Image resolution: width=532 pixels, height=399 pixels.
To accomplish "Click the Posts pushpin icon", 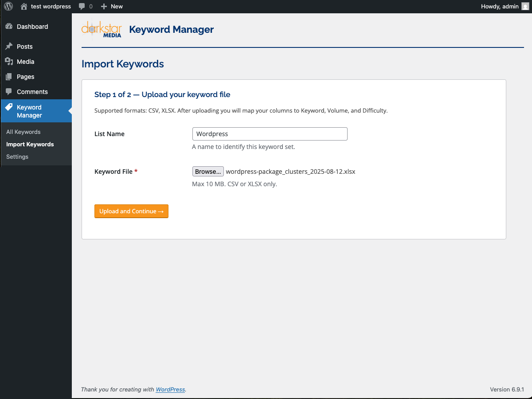I will pyautogui.click(x=9, y=46).
